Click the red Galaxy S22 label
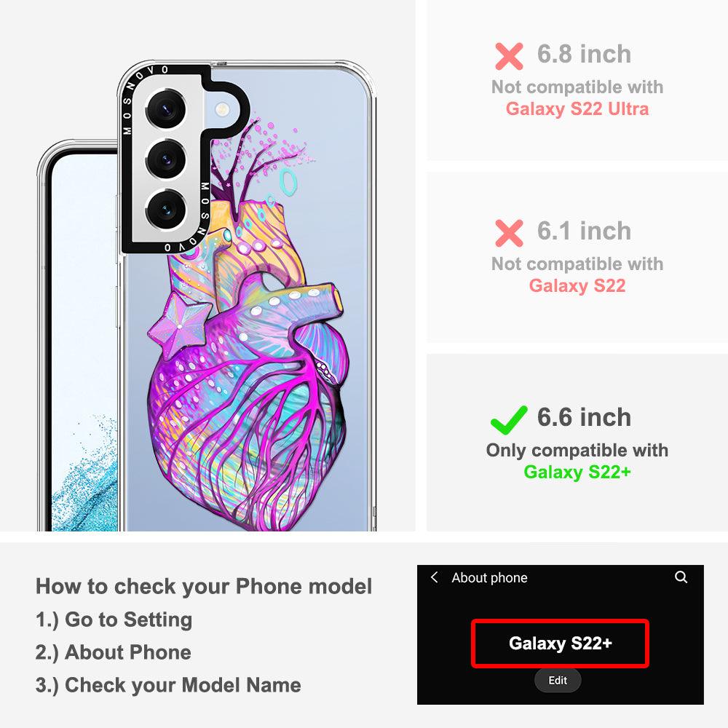Viewport: 728px width, 728px height. [x=577, y=285]
